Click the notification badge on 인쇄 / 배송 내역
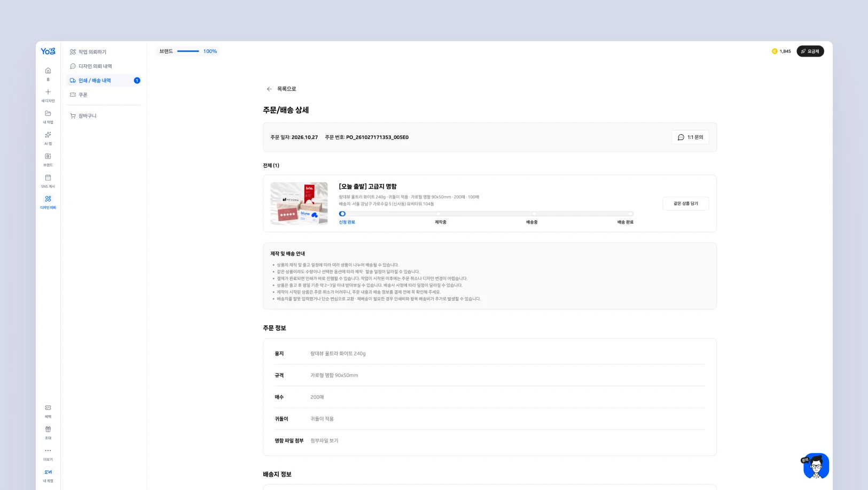 [137, 81]
